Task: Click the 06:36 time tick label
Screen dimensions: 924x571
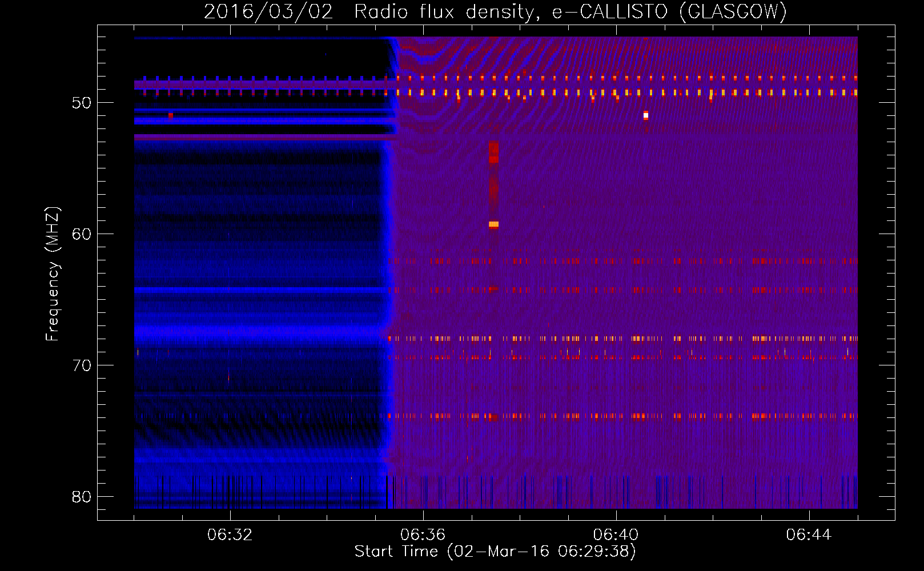Action: 423,535
